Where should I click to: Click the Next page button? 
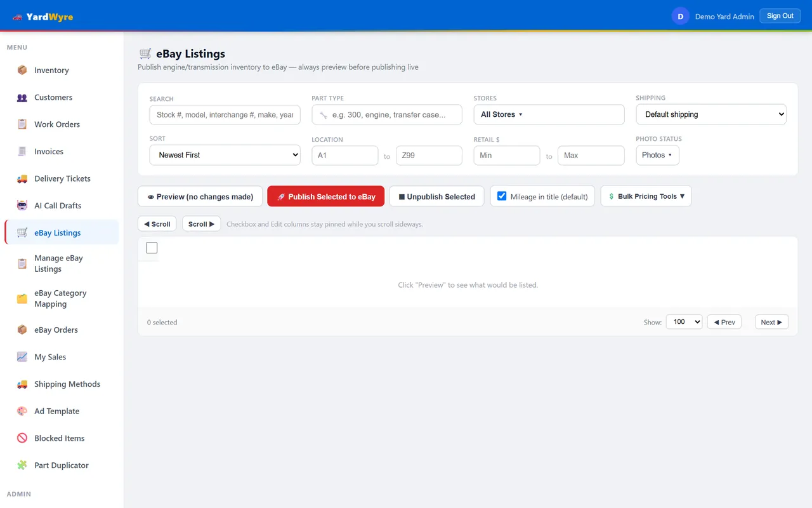coord(772,322)
